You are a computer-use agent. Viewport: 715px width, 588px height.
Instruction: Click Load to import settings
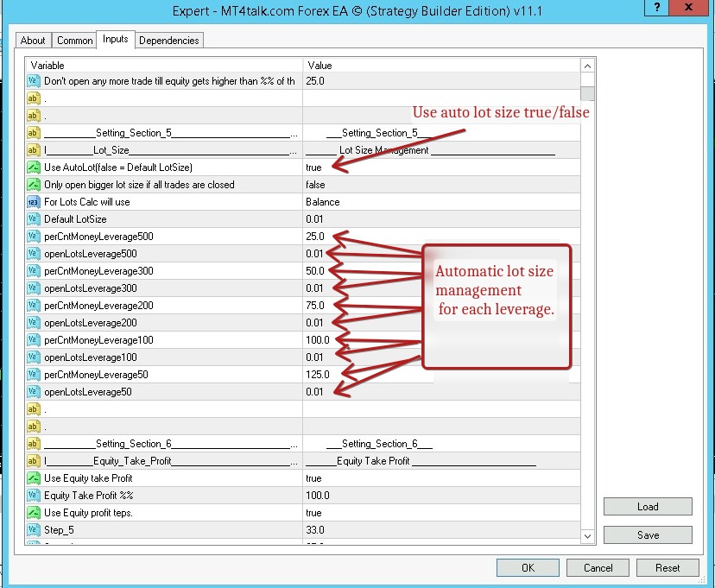648,507
